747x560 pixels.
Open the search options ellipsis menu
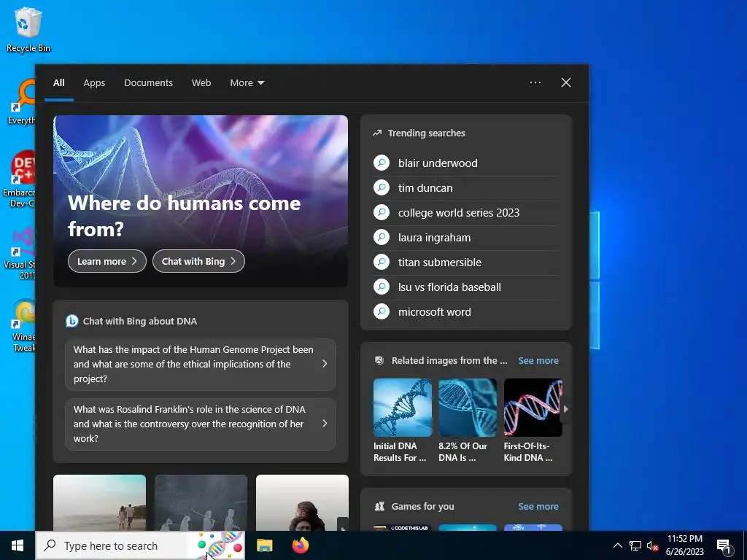tap(535, 82)
